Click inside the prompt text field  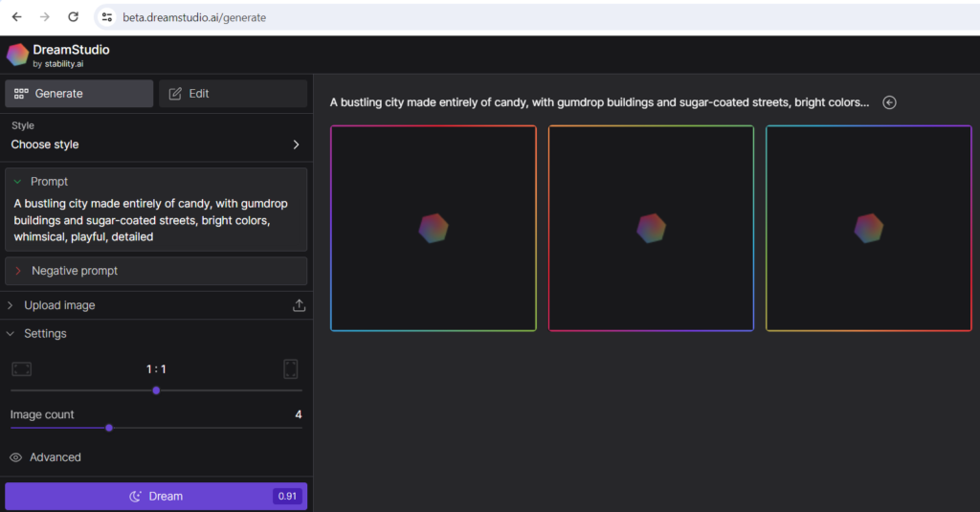coord(153,220)
